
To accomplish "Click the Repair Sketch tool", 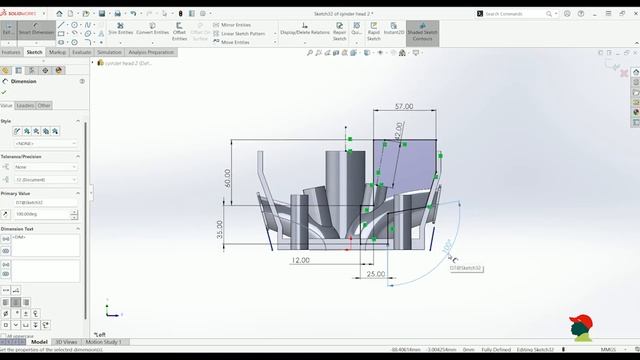I will click(x=339, y=31).
